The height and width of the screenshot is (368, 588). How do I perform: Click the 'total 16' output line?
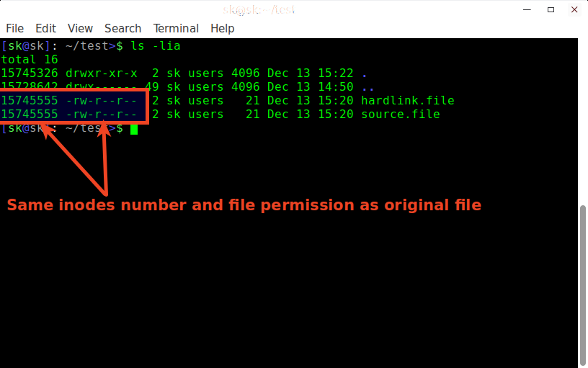click(x=30, y=60)
